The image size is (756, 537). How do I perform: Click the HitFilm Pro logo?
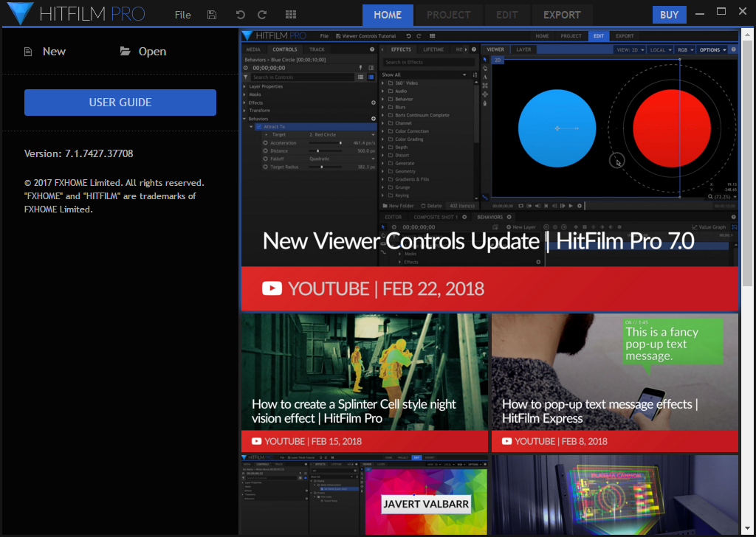(x=74, y=14)
